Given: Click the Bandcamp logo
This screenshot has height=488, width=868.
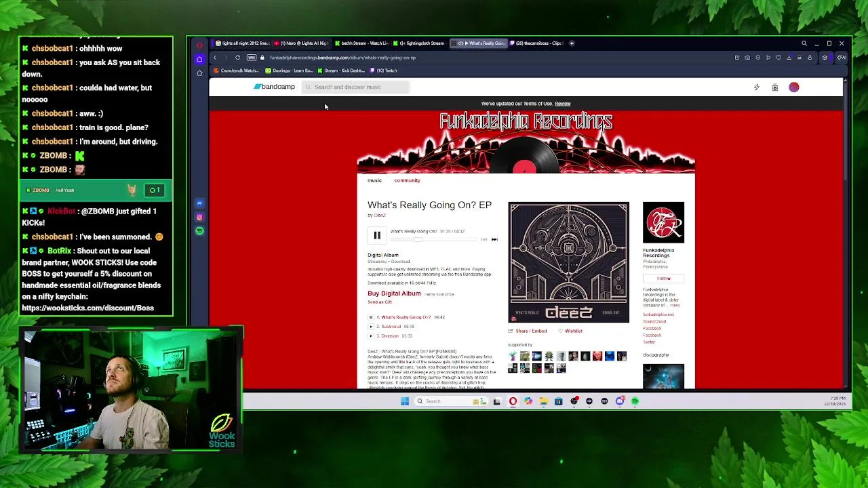Looking at the screenshot, I should [275, 87].
